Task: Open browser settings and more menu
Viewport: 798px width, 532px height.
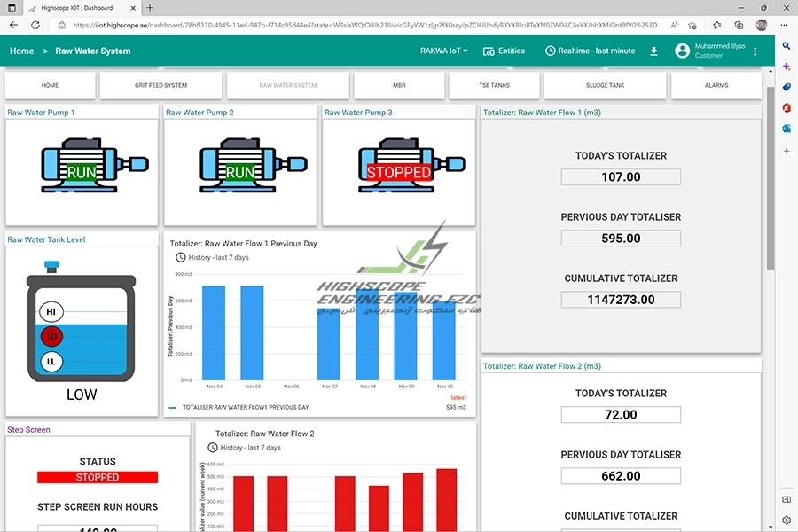Action: click(784, 25)
